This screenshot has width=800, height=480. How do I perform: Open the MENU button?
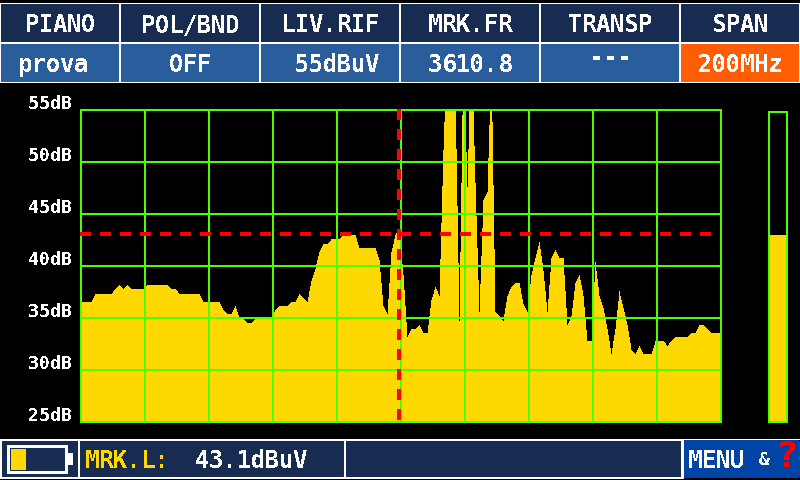[715, 459]
